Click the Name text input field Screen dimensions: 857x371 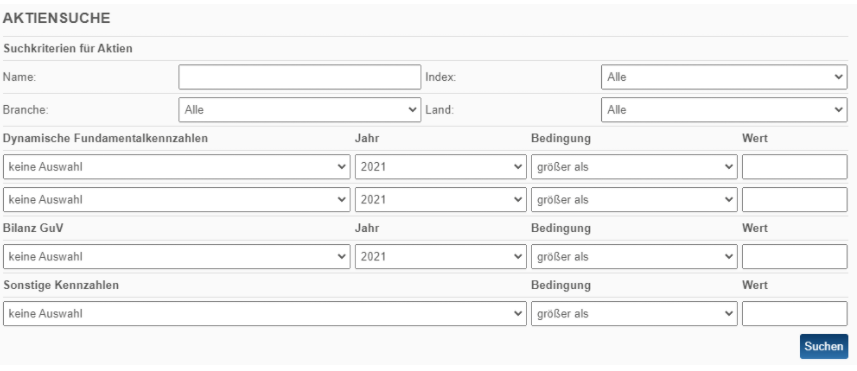click(300, 77)
